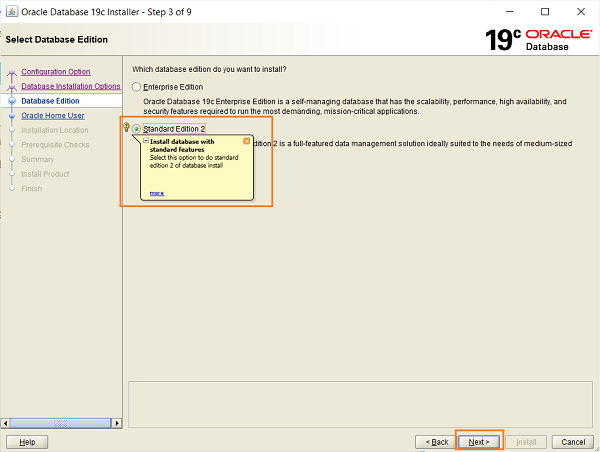This screenshot has width=600, height=452.
Task: Collapse the tooltip with the minus icon
Action: pyautogui.click(x=146, y=141)
